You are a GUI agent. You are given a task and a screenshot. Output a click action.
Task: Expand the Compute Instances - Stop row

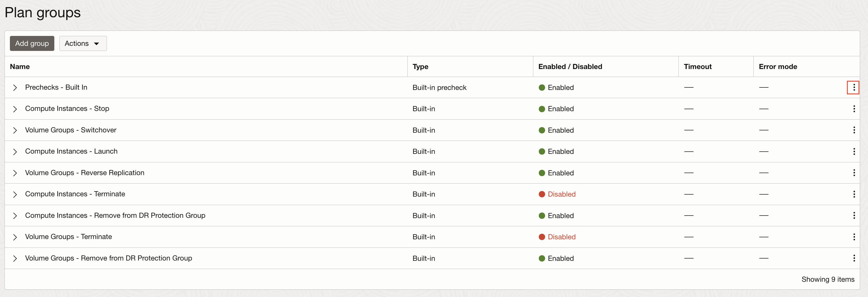15,108
